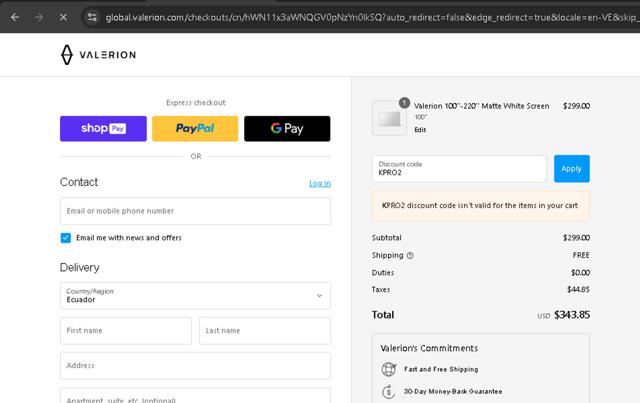Screen dimensions: 640x403
Task: Choose PayPal express checkout
Action: pyautogui.click(x=195, y=129)
